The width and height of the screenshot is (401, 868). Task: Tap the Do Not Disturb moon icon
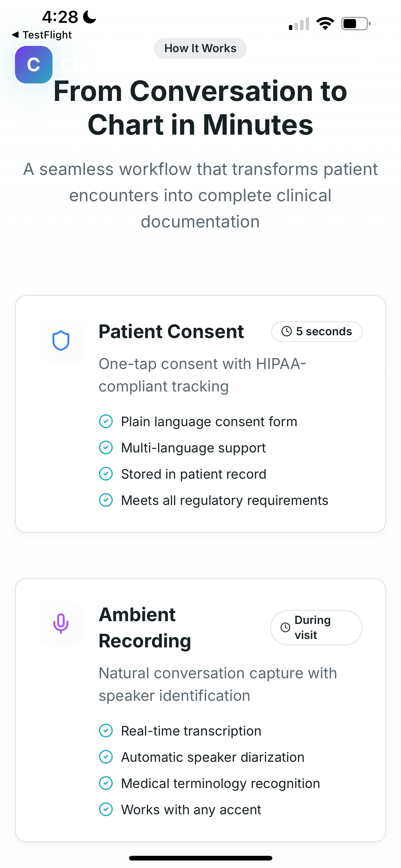[x=90, y=17]
